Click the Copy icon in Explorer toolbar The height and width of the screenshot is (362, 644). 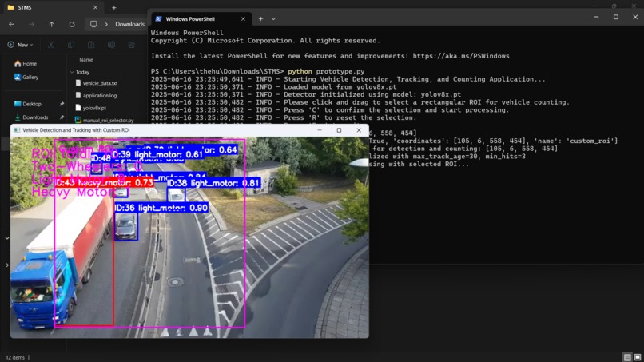[71, 45]
